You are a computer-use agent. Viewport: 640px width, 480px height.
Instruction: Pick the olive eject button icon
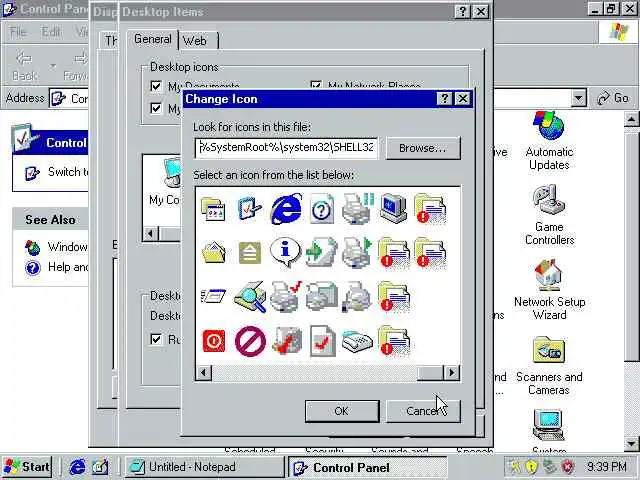(250, 253)
